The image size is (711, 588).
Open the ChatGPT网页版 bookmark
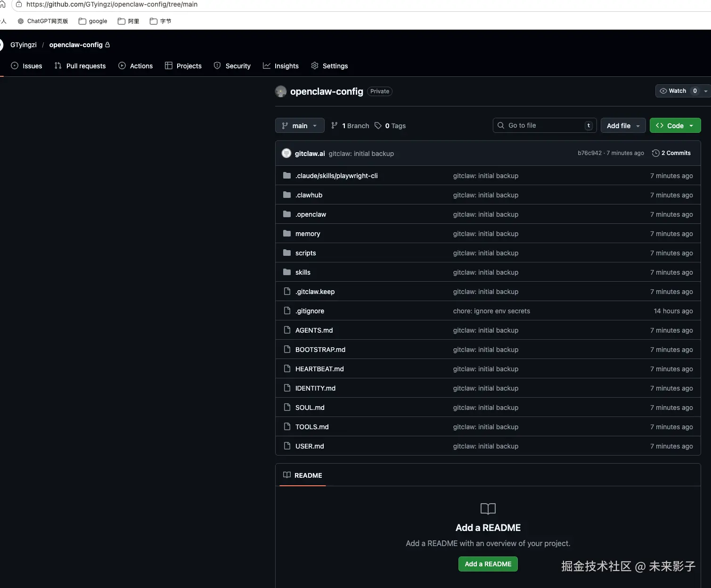tap(43, 21)
